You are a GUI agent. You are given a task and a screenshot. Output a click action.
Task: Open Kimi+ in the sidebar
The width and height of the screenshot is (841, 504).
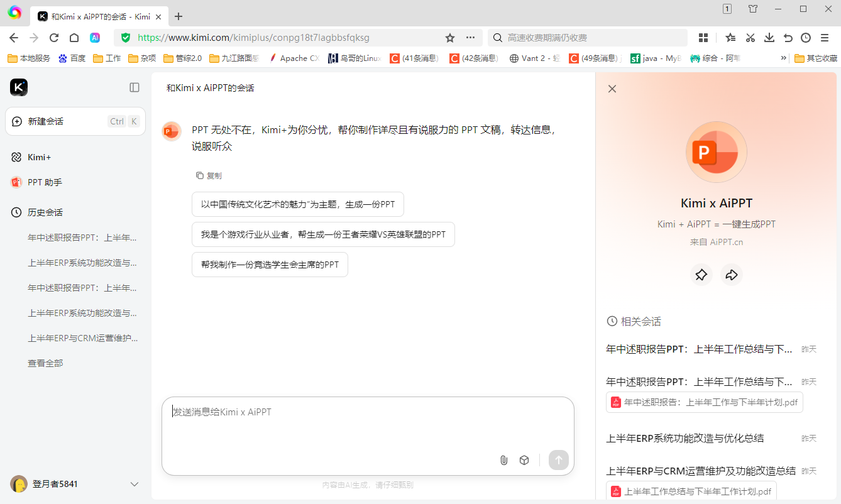[x=40, y=157]
